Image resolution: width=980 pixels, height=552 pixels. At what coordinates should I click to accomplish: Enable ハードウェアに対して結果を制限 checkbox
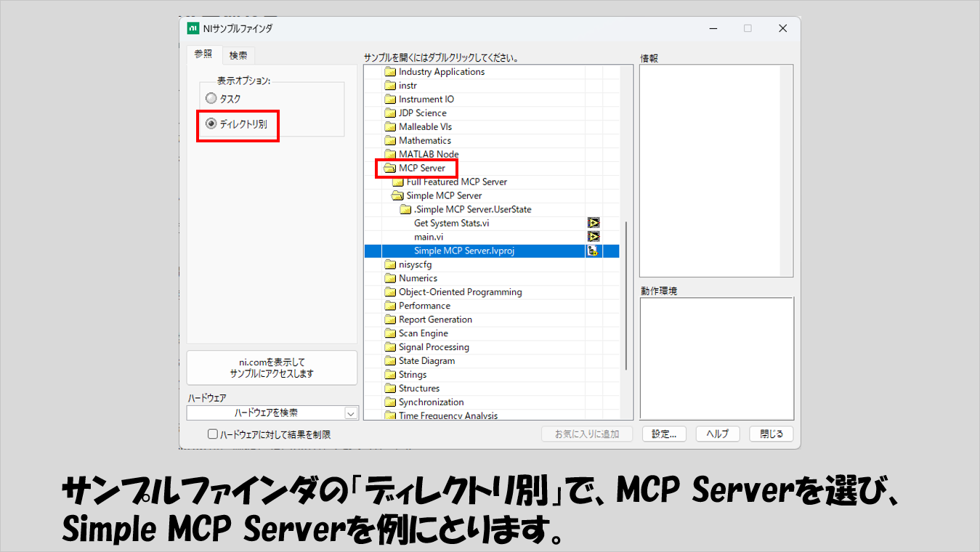coord(213,434)
